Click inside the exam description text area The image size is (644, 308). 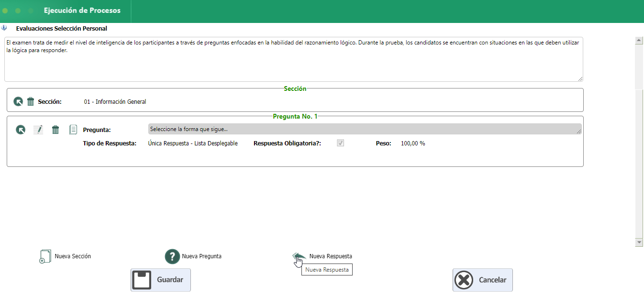[294, 59]
